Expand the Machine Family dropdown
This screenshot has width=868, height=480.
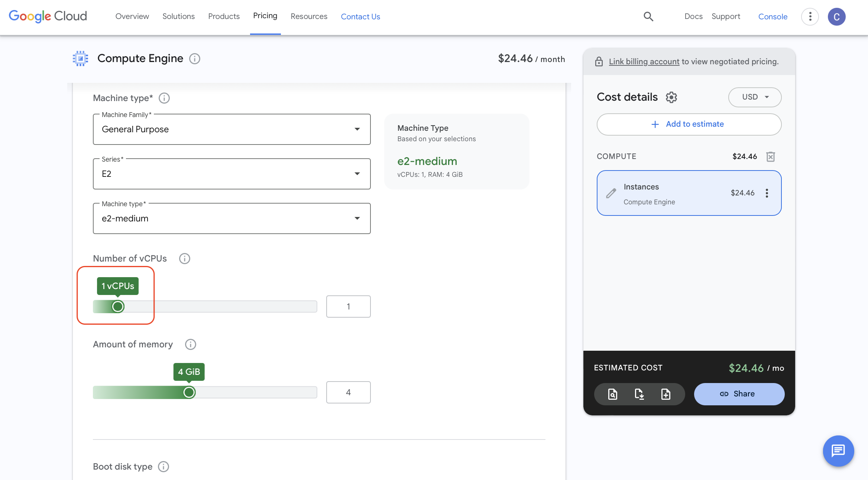pyautogui.click(x=231, y=129)
